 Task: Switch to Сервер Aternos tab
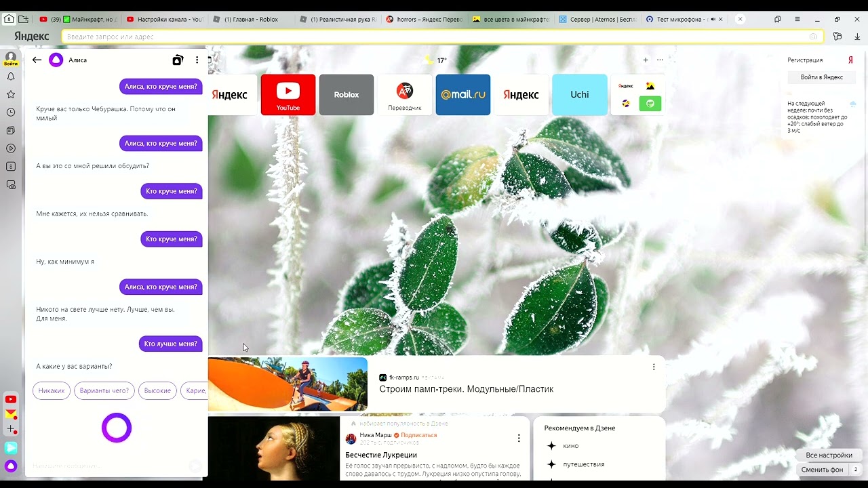[597, 20]
